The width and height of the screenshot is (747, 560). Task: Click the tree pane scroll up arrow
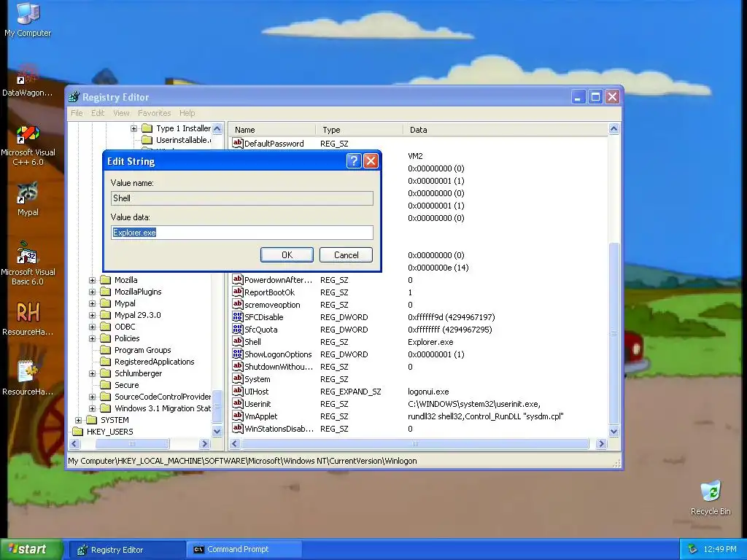coord(217,128)
